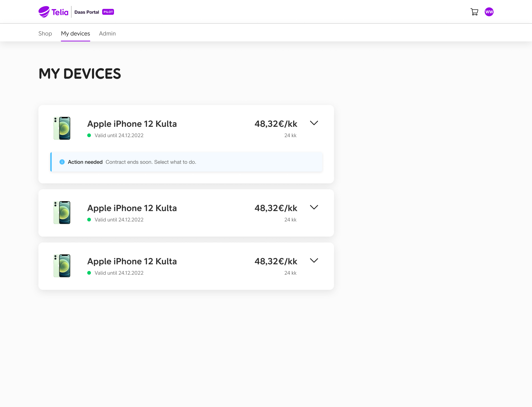The width and height of the screenshot is (532, 407).
Task: Click the first card's 48,32€/kk price
Action: (x=276, y=124)
